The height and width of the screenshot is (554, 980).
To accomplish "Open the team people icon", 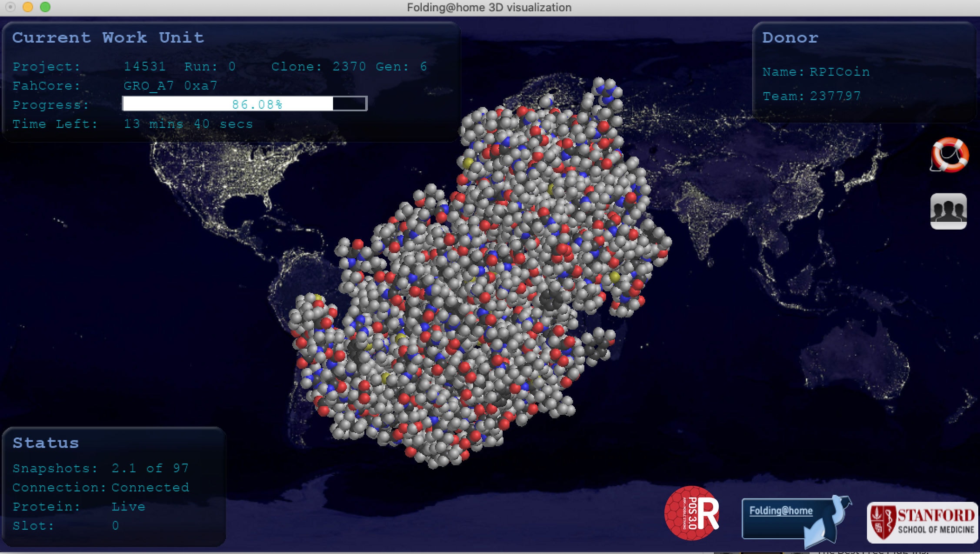I will pos(948,211).
